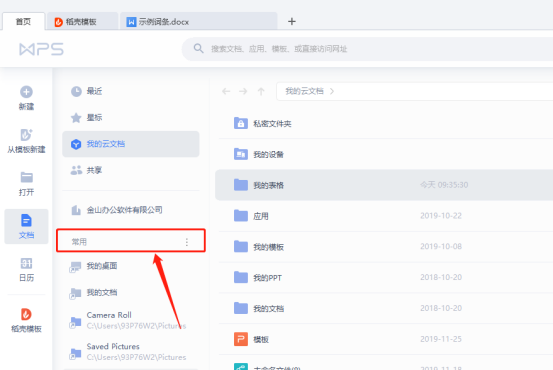Add a new tab with plus button
This screenshot has height=370, width=553.
pos(292,22)
